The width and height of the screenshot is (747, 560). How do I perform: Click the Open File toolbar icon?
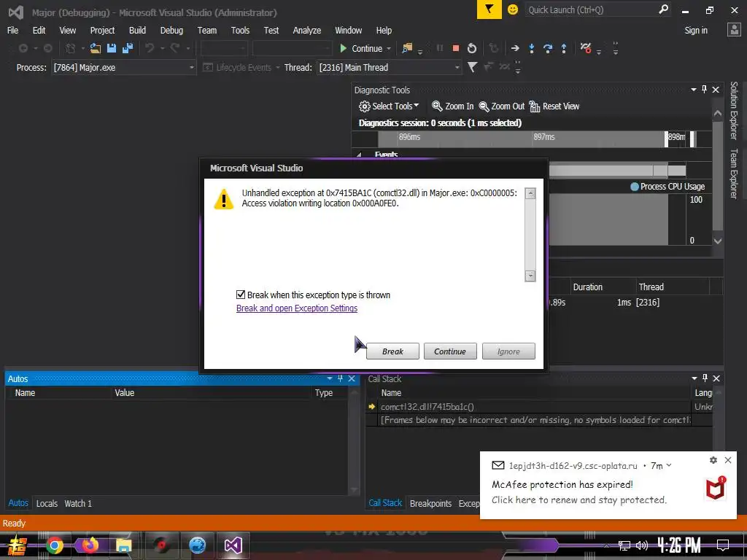pos(96,48)
